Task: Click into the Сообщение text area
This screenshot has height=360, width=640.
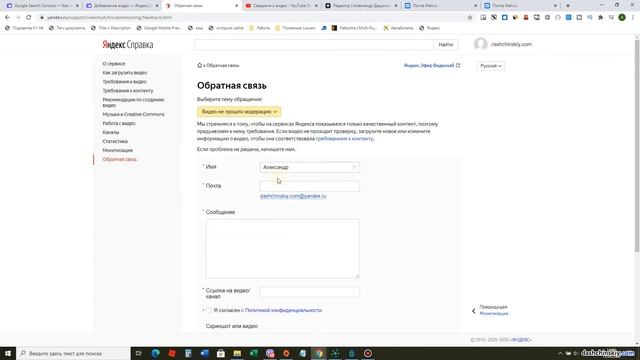Action: [x=282, y=249]
